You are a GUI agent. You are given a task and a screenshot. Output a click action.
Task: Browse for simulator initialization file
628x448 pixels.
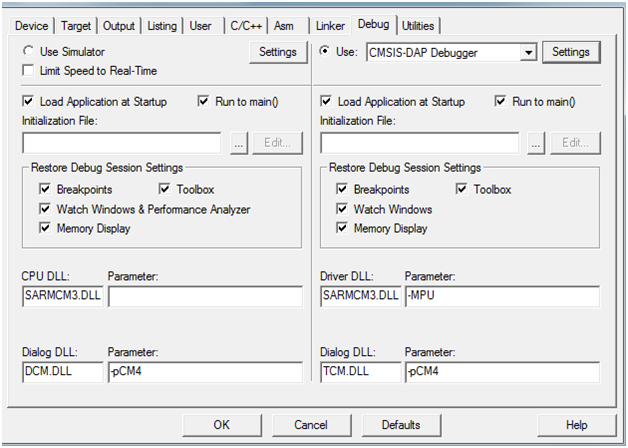pyautogui.click(x=238, y=143)
